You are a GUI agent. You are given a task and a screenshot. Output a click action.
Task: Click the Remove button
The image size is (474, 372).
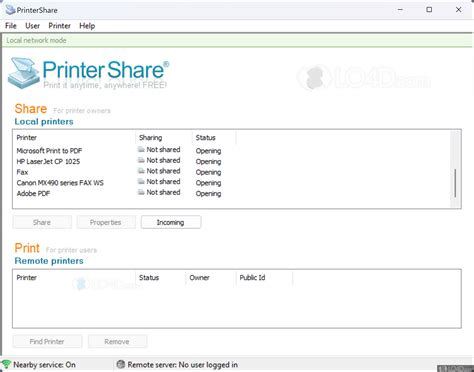pos(117,341)
